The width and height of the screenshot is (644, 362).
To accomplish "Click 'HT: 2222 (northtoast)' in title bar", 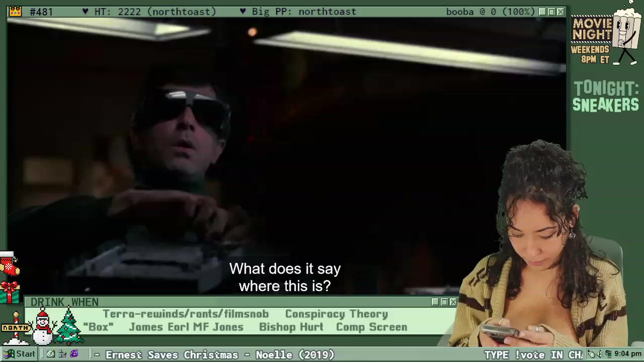I will pos(155,12).
